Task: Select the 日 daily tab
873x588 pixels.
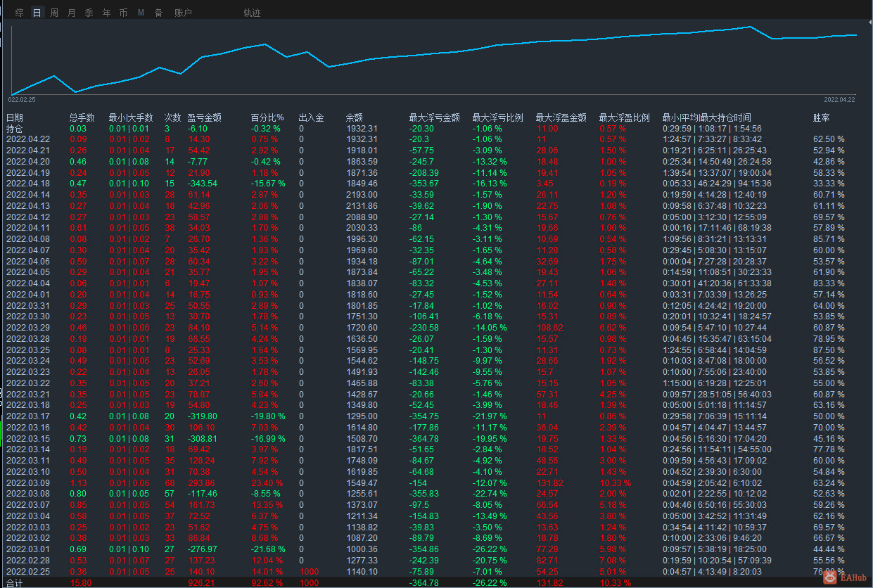Action: 37,13
